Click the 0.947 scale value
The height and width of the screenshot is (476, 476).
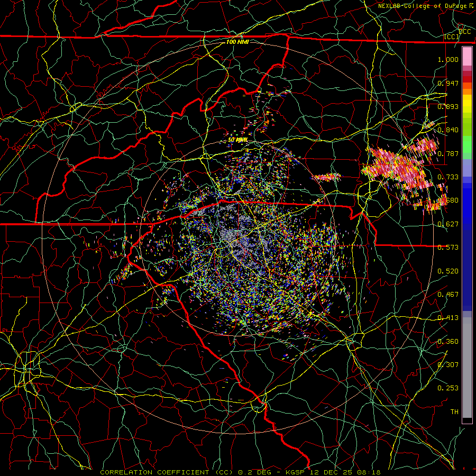tap(448, 83)
